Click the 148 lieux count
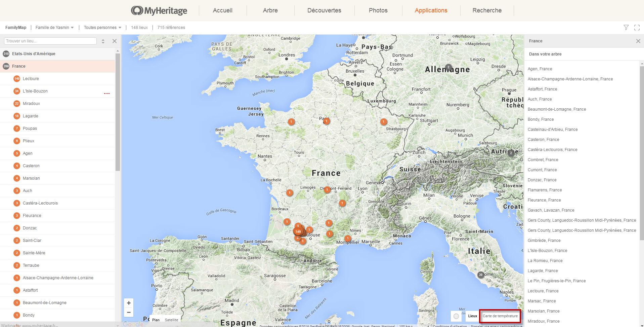Screen dimensions: 644x327 click(x=139, y=28)
